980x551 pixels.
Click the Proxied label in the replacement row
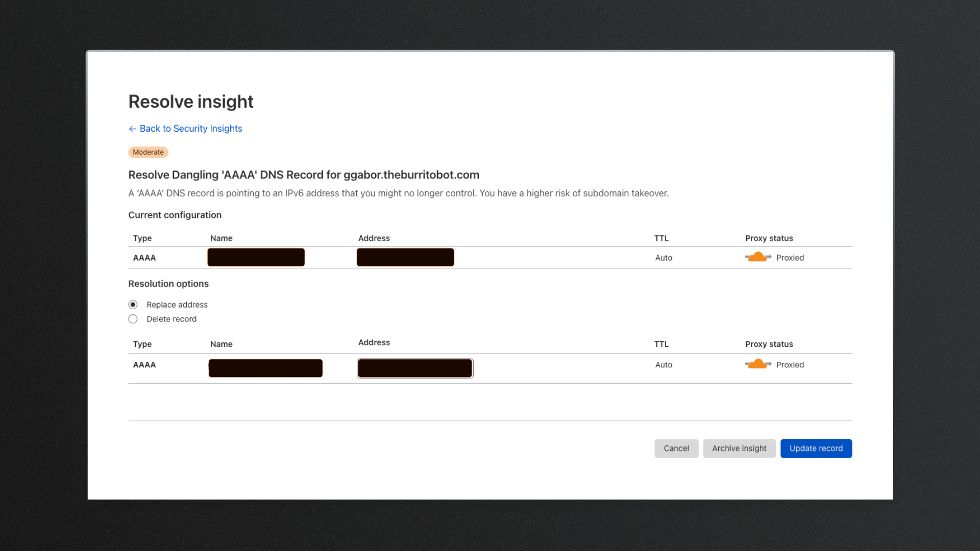(x=790, y=365)
